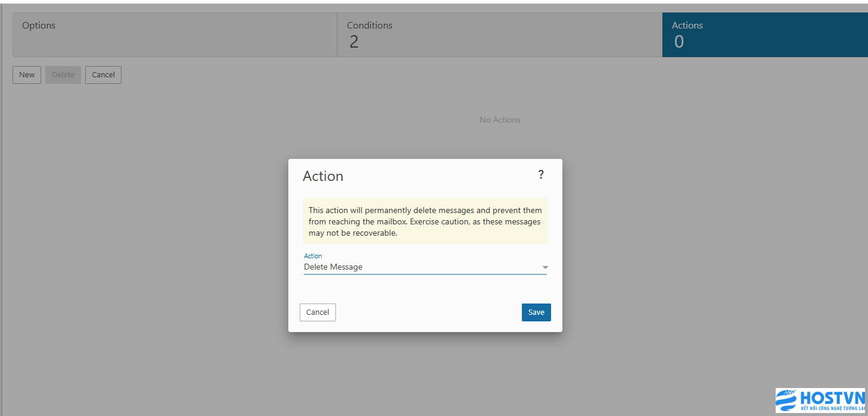This screenshot has height=416, width=868.
Task: Cancel the Action dialog
Action: coord(318,312)
